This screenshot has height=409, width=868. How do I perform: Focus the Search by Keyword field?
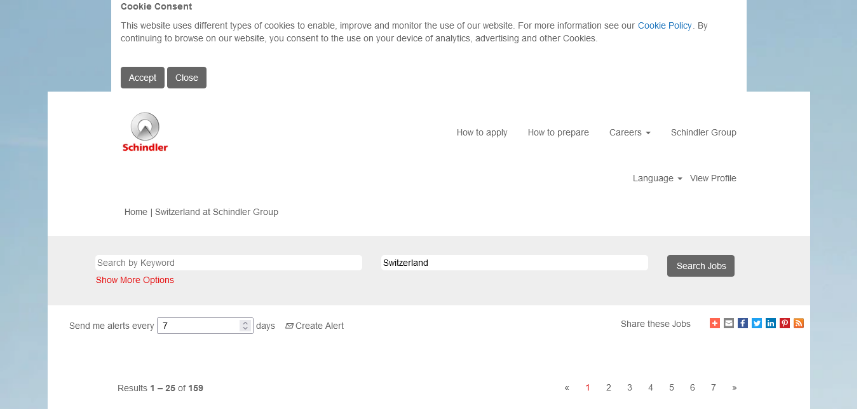tap(229, 263)
